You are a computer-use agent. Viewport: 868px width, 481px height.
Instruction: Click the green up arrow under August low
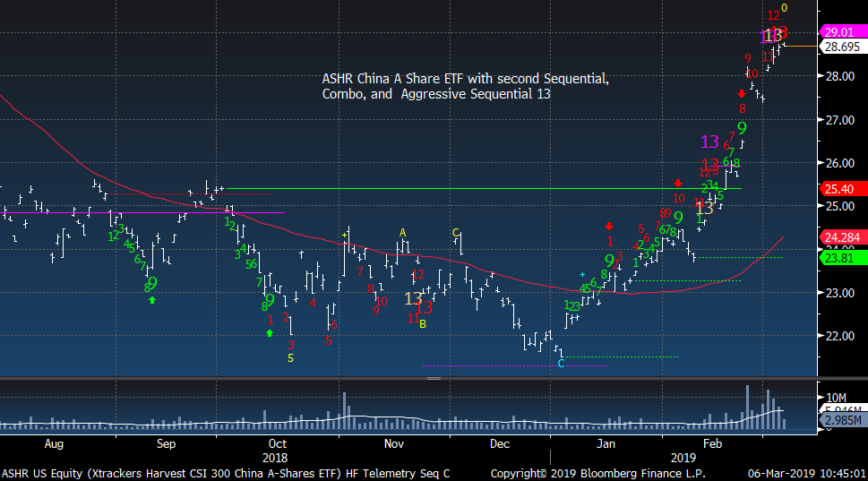153,300
